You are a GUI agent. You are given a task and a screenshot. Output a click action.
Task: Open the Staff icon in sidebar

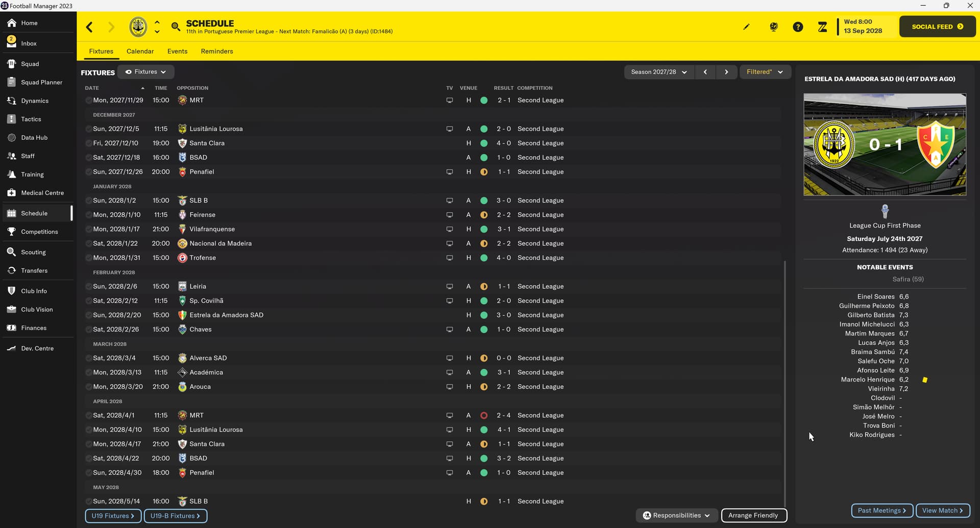coord(12,156)
